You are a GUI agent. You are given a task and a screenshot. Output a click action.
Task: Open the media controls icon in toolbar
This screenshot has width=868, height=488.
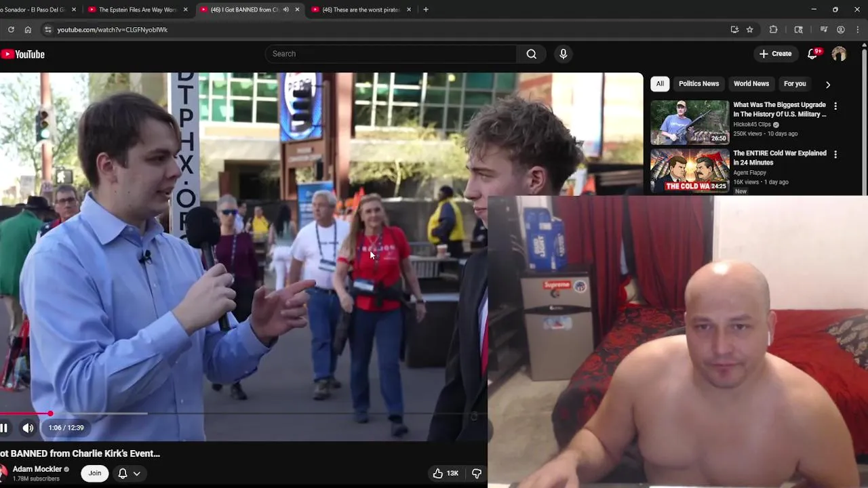click(823, 30)
